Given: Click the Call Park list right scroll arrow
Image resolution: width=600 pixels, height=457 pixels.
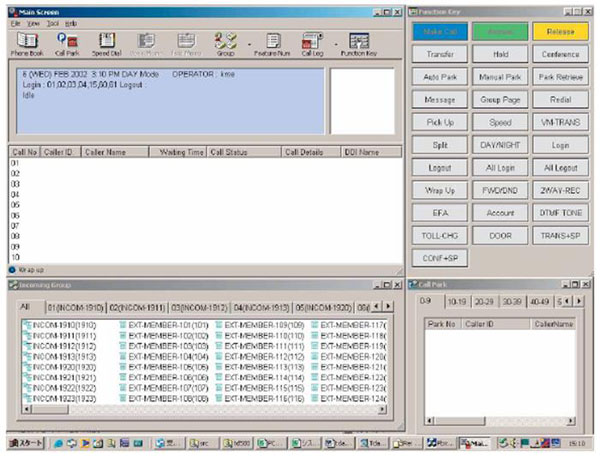Looking at the screenshot, I should tap(571, 421).
